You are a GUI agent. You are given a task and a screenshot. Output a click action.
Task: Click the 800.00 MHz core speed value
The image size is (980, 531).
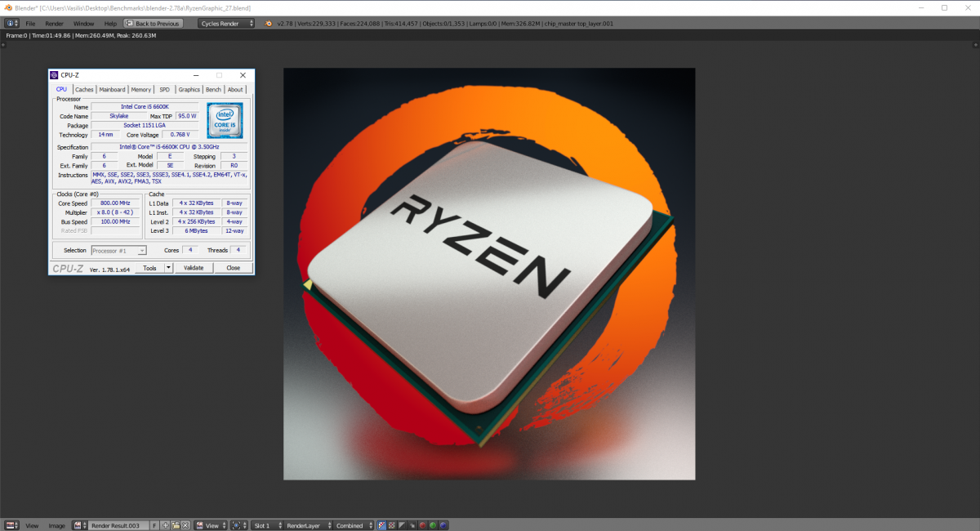pos(115,203)
